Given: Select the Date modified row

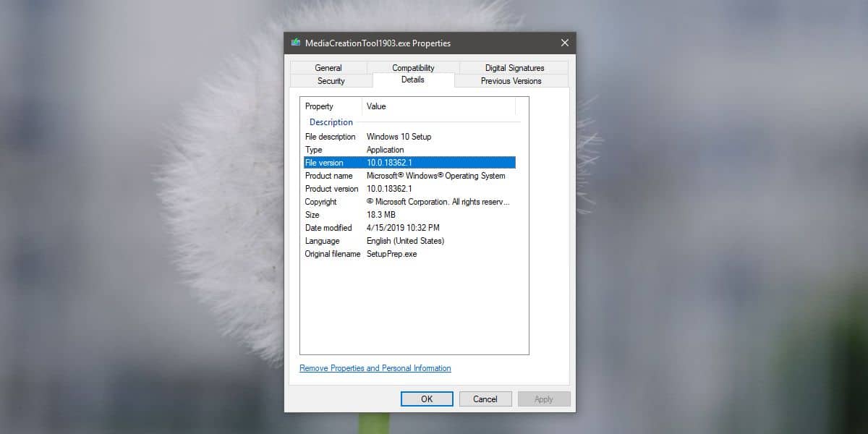Looking at the screenshot, I should 409,228.
